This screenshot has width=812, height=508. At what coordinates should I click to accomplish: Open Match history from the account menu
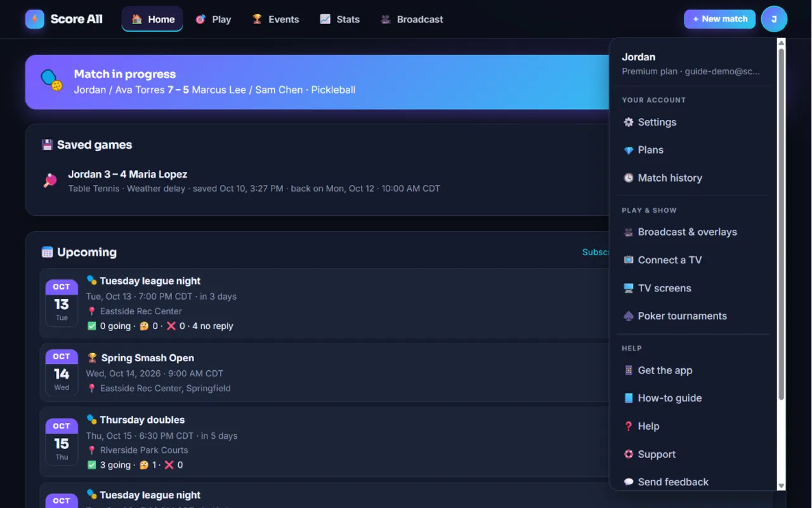[693, 178]
